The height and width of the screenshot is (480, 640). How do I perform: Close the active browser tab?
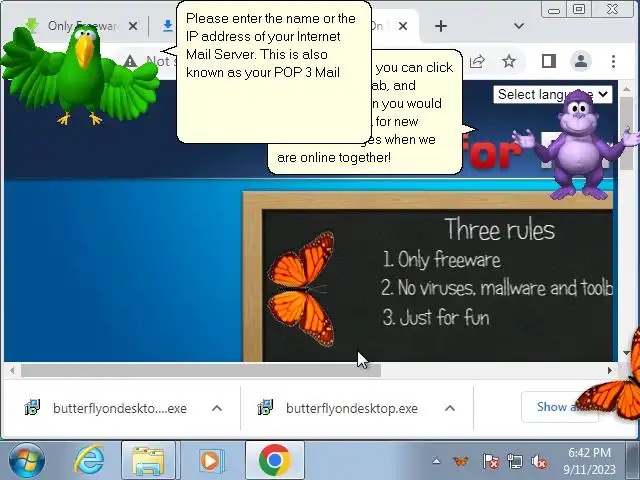click(403, 26)
